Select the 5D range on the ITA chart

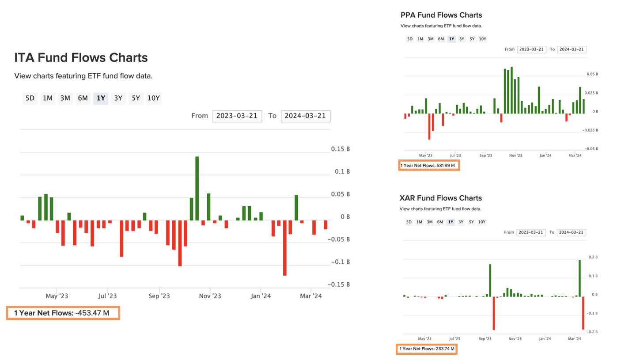click(x=30, y=98)
